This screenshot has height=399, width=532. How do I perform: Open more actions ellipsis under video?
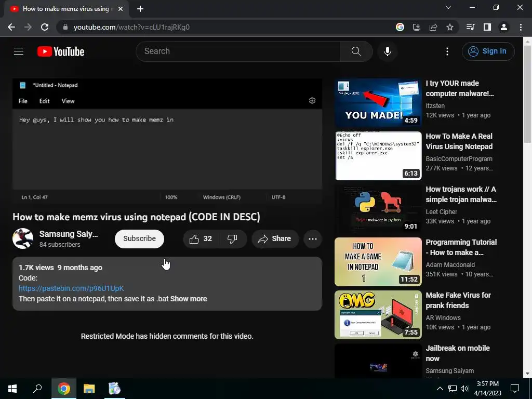312,239
